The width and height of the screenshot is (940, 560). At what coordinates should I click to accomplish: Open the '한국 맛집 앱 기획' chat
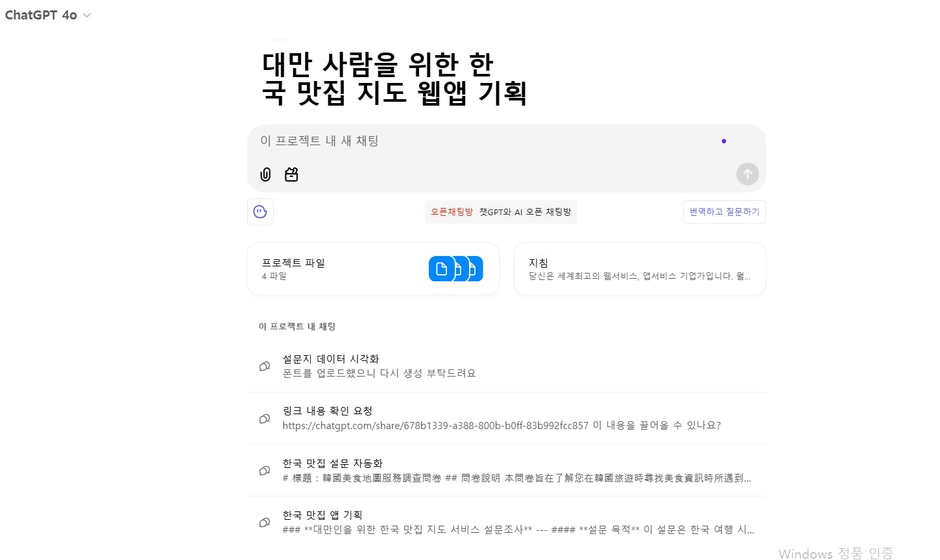pos(506,522)
